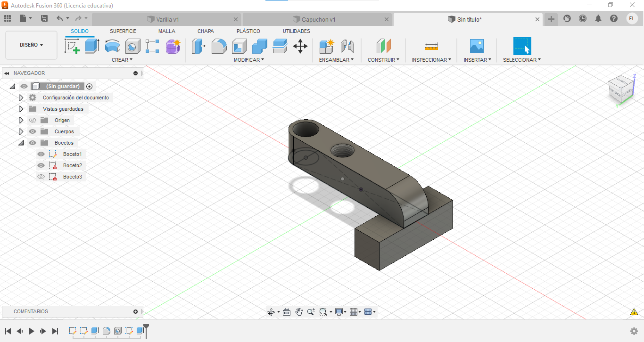
Task: Open the timeline settings gear
Action: tap(634, 331)
